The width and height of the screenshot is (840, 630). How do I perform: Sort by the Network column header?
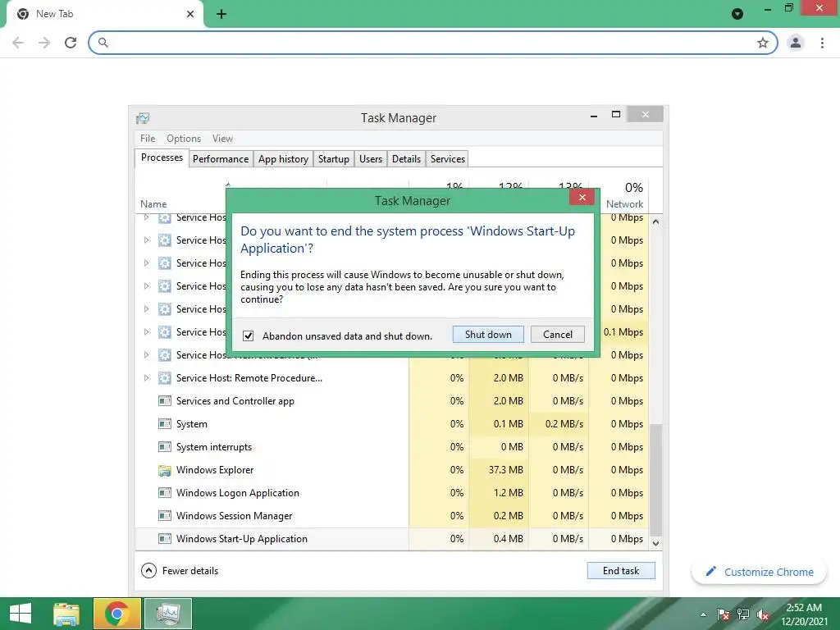(x=624, y=204)
